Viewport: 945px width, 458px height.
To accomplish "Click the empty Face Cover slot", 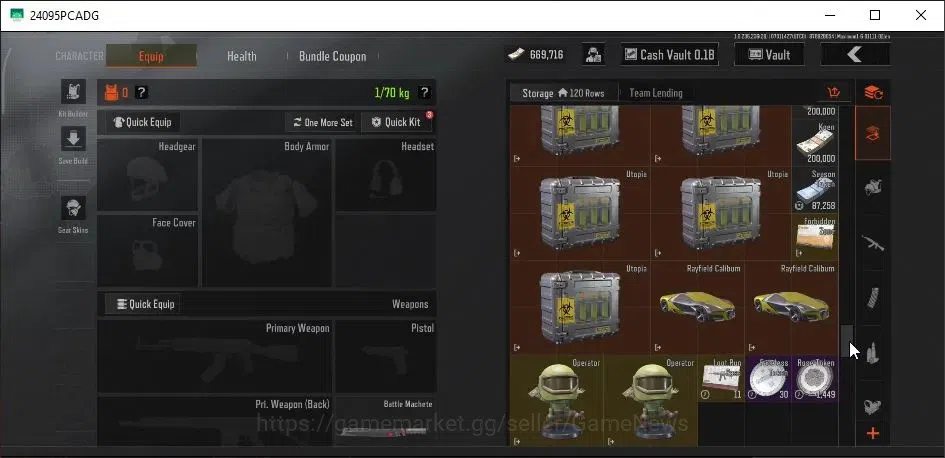I will [x=148, y=251].
